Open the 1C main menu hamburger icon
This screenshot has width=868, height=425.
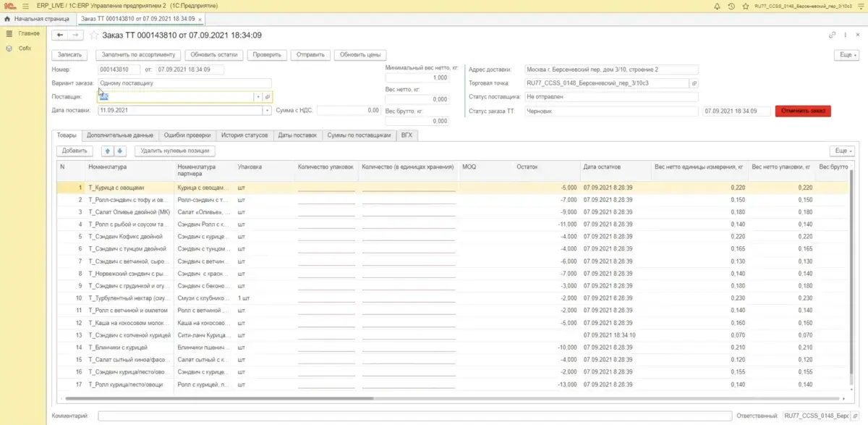coord(27,6)
